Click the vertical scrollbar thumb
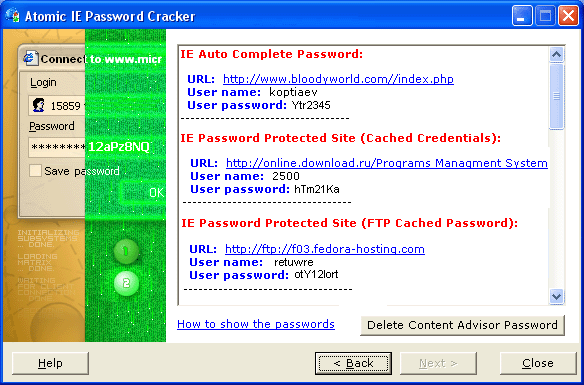Viewport: 584px width, 385px height. click(556, 96)
